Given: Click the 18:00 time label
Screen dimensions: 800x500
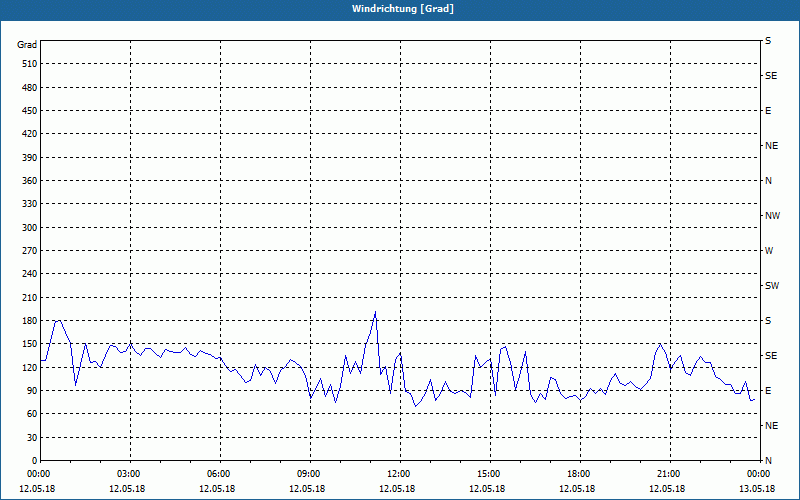Looking at the screenshot, I should [x=580, y=474].
